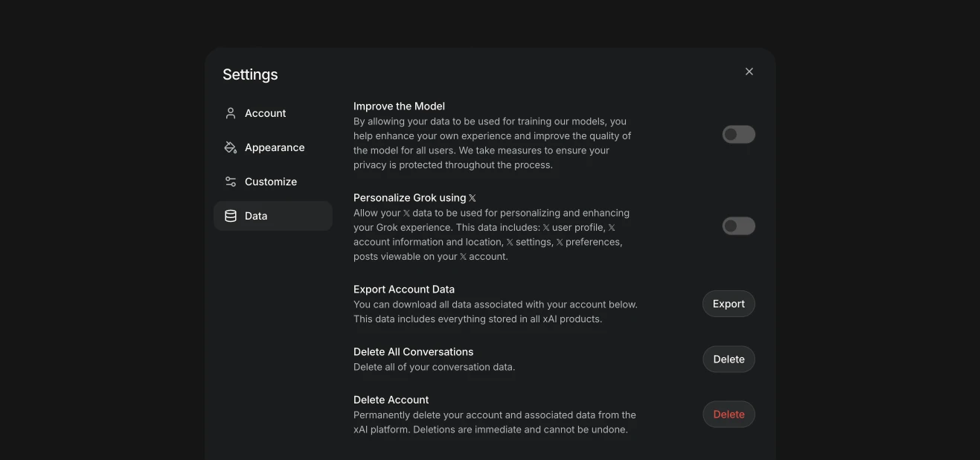Navigate to Customize settings
The width and height of the screenshot is (980, 460).
tap(270, 181)
